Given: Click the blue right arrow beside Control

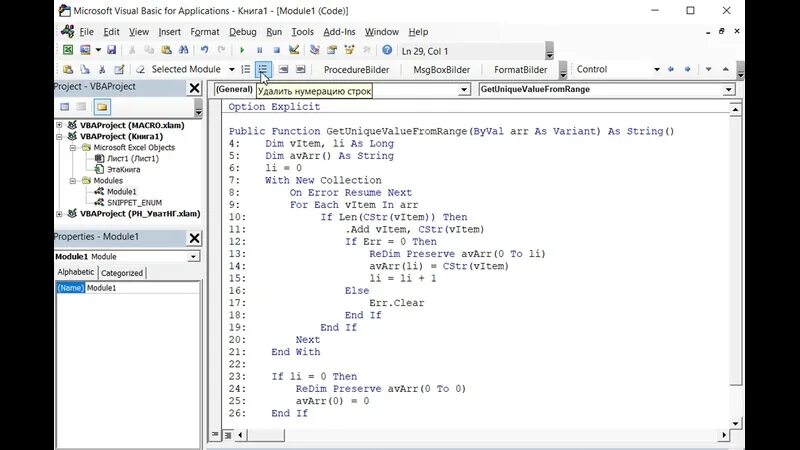Looking at the screenshot, I should (x=688, y=69).
